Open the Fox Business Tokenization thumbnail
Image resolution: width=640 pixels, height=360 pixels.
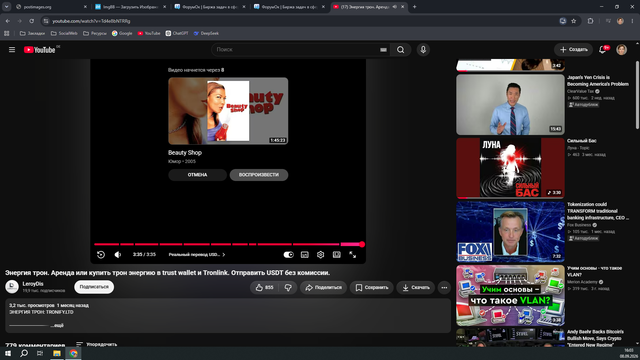(510, 232)
